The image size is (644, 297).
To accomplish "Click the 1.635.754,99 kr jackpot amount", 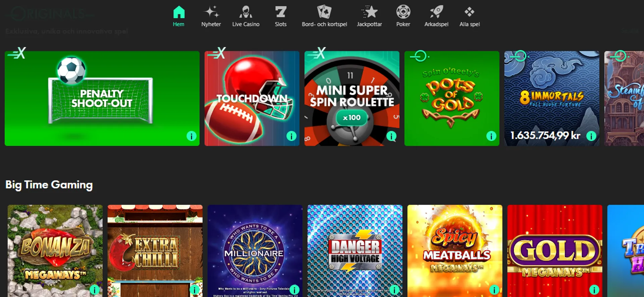I will pyautogui.click(x=545, y=135).
